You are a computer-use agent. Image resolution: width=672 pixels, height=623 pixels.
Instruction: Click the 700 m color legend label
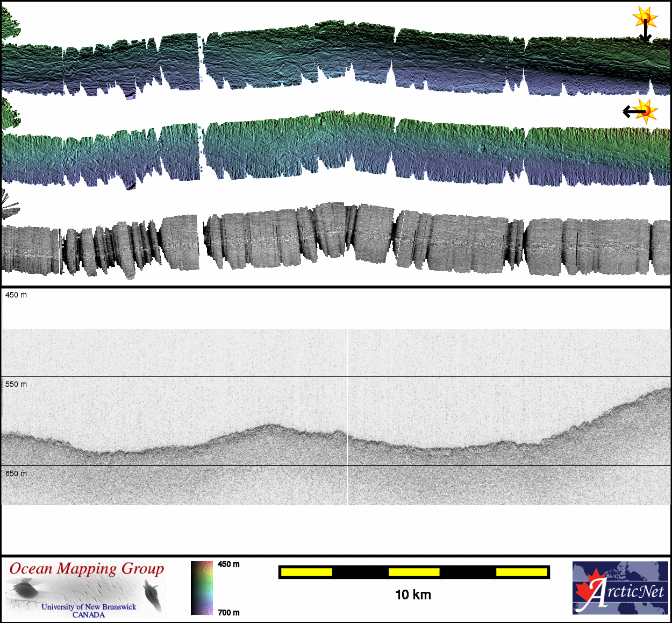pos(228,612)
